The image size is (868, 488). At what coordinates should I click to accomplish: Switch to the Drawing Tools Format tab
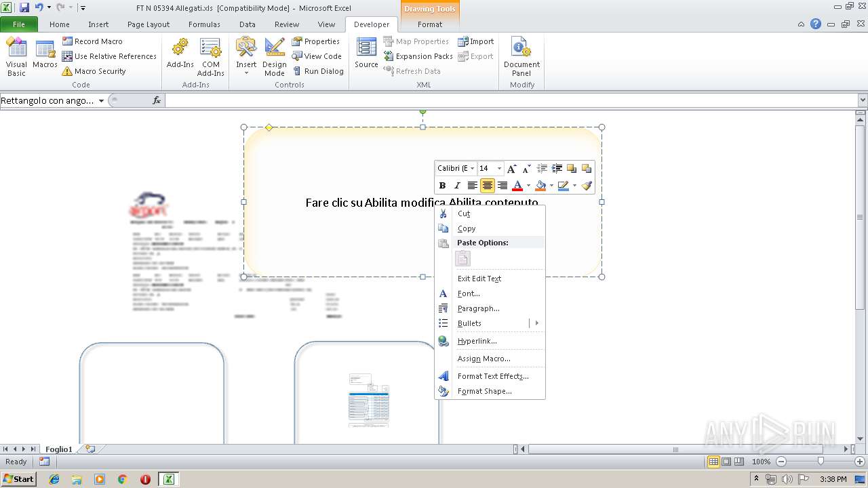[430, 24]
